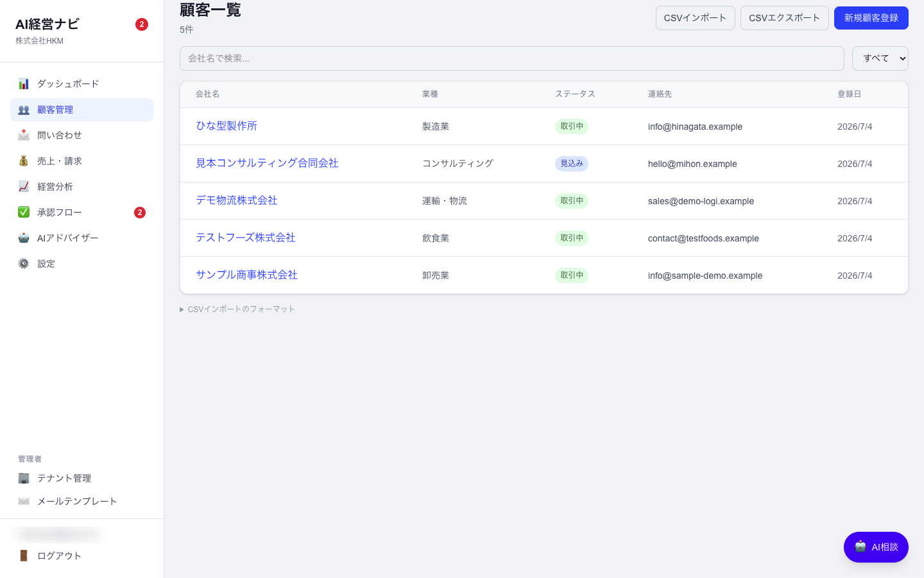The height and width of the screenshot is (578, 924).
Task: Click the AI経営ナビ app title
Action: [x=47, y=24]
